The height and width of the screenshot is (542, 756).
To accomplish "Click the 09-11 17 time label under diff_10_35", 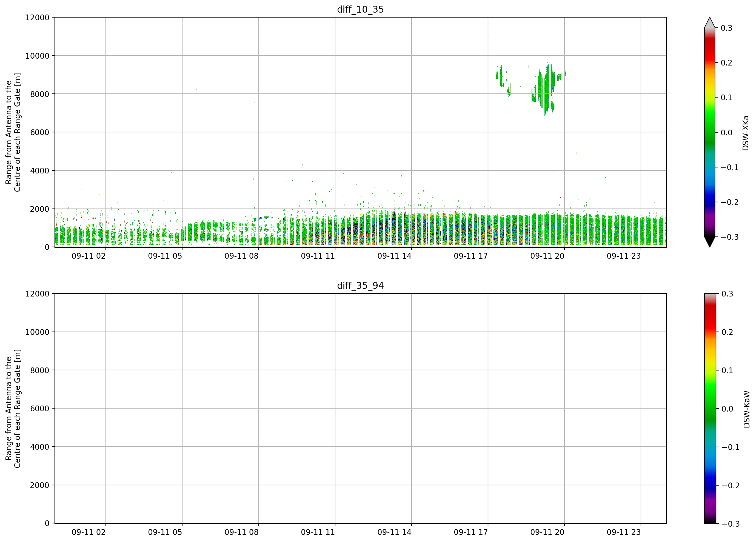I will (x=471, y=256).
